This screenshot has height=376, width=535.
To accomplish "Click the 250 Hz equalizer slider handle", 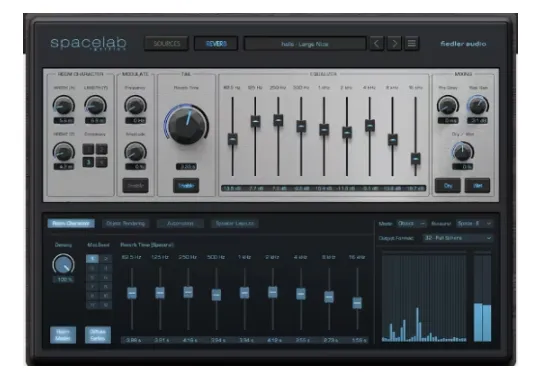I will [x=278, y=120].
